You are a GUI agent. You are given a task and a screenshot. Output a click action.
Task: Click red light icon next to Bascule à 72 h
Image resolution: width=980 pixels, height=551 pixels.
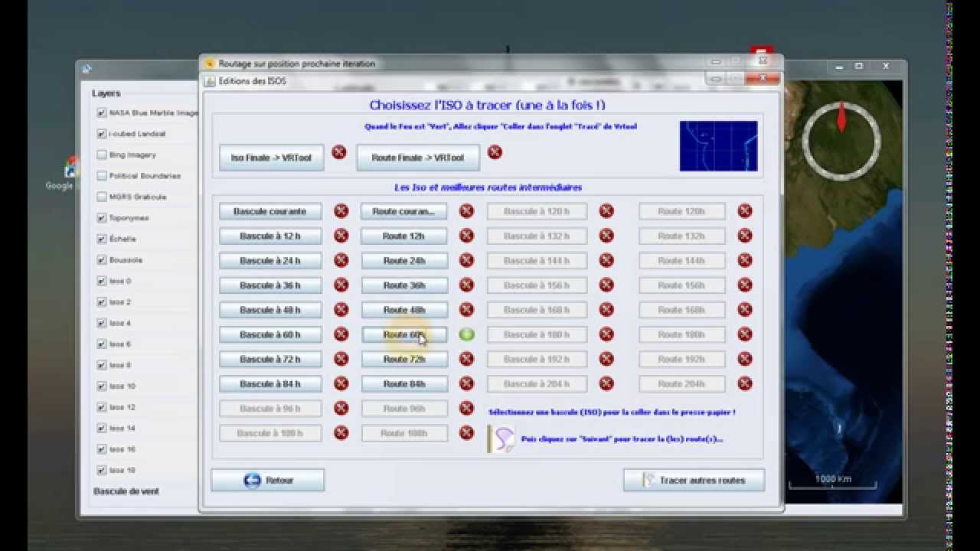341,359
